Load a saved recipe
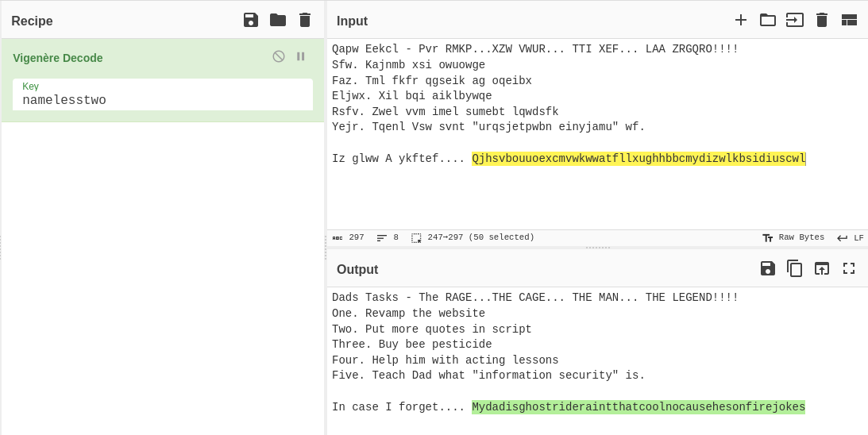The width and height of the screenshot is (868, 435). coord(278,20)
